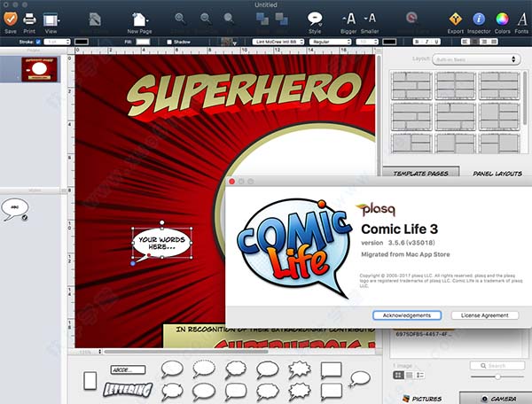Click the bring to front icon
Viewport: 532px width, 404px height.
click(262, 19)
